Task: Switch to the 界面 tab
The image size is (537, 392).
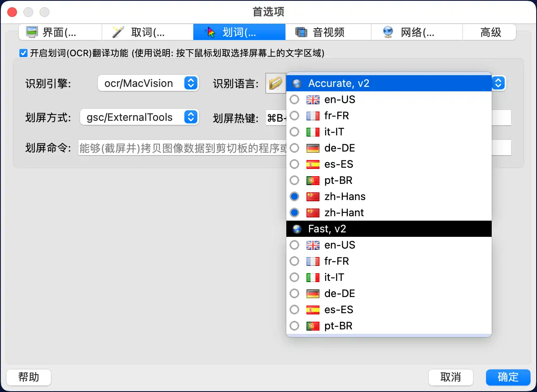Action: pyautogui.click(x=60, y=32)
